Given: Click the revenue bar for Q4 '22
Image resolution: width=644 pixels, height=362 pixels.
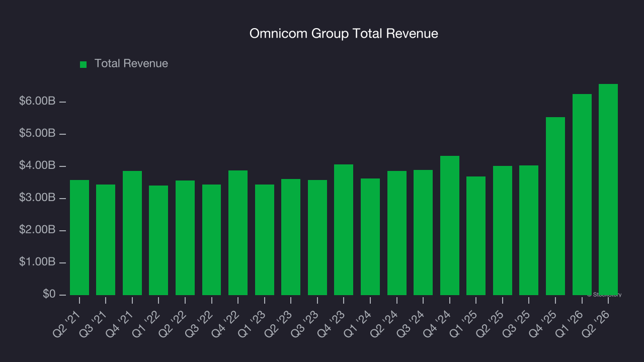Looking at the screenshot, I should tap(238, 233).
